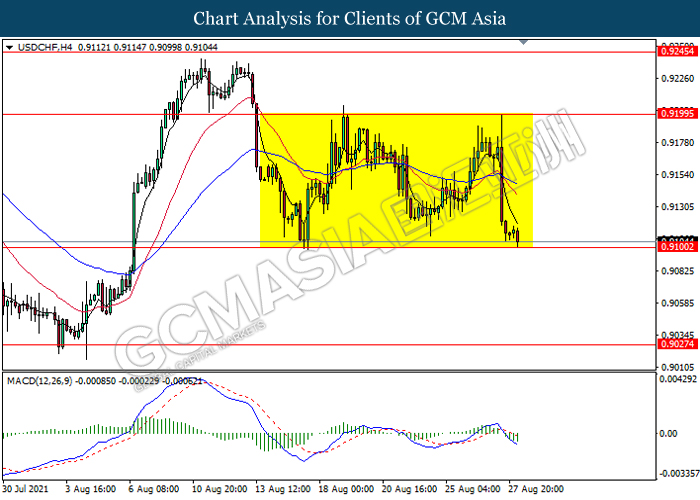Screen dimensions: 700x500
Task: Click the 10 Aug 20:00 time label
Action: tap(220, 489)
